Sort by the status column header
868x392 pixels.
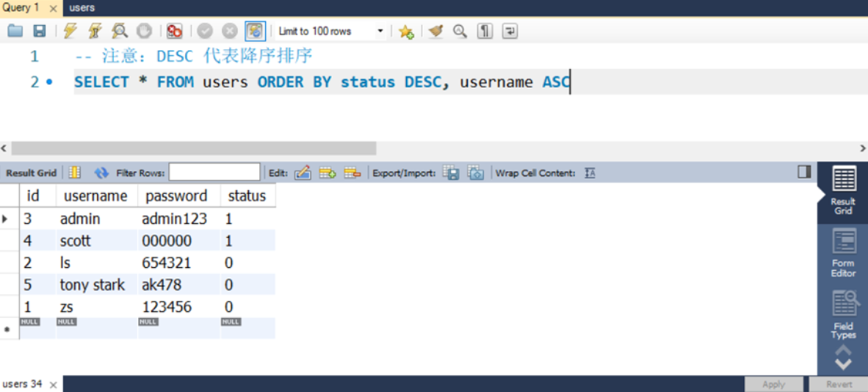coord(247,195)
